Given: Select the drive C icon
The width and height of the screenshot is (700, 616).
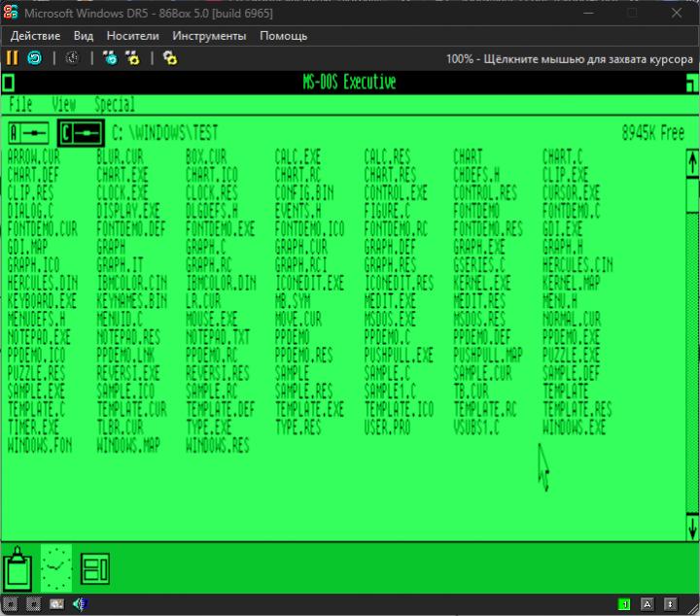Looking at the screenshot, I should [81, 133].
